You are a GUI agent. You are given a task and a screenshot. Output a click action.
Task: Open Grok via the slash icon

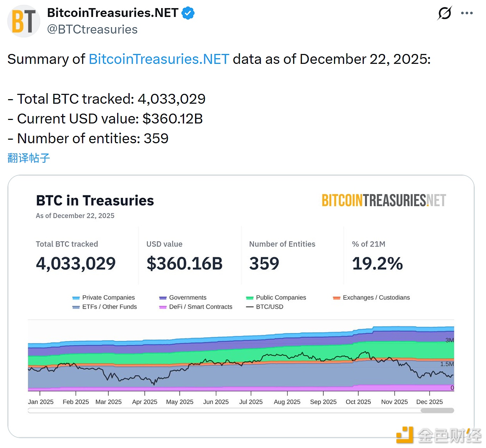pos(444,13)
